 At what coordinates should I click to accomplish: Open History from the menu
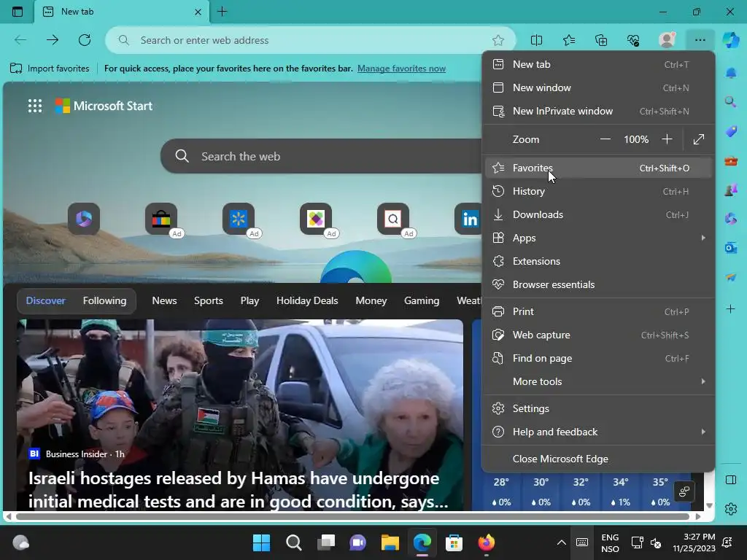coord(598,192)
